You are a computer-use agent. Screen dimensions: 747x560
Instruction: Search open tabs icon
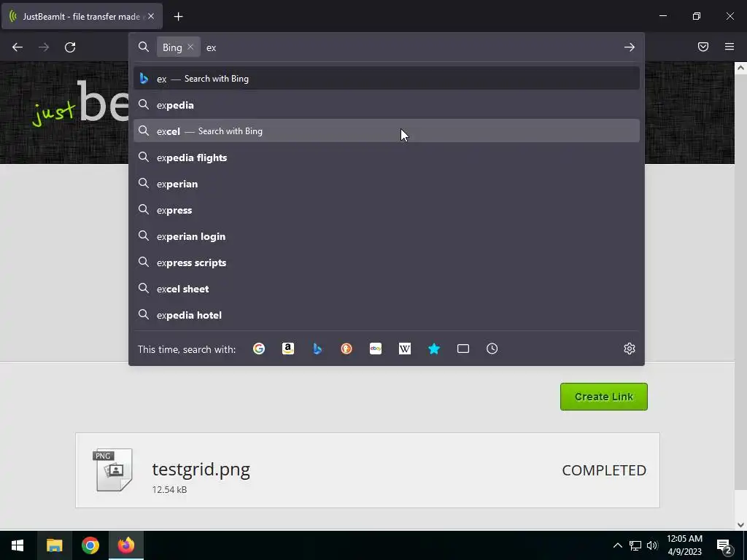463,349
